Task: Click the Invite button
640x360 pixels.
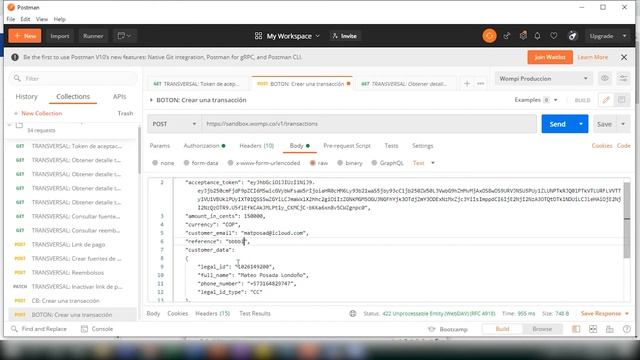Action: tap(345, 36)
